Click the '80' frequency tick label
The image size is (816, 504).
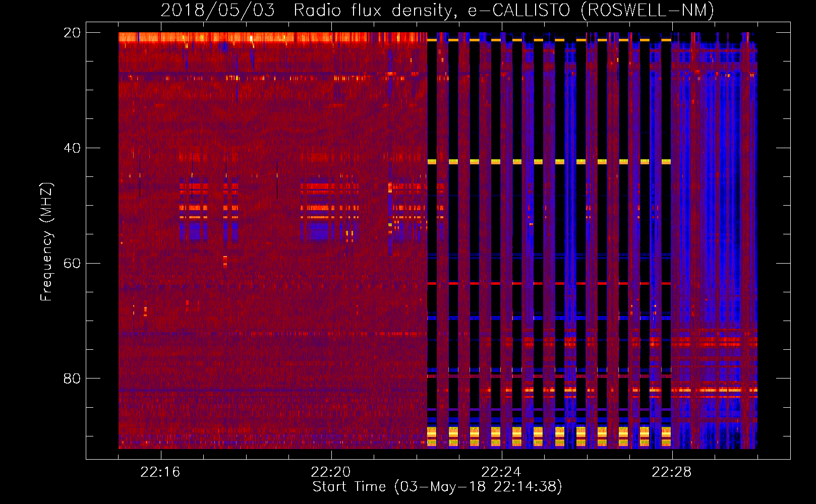72,379
